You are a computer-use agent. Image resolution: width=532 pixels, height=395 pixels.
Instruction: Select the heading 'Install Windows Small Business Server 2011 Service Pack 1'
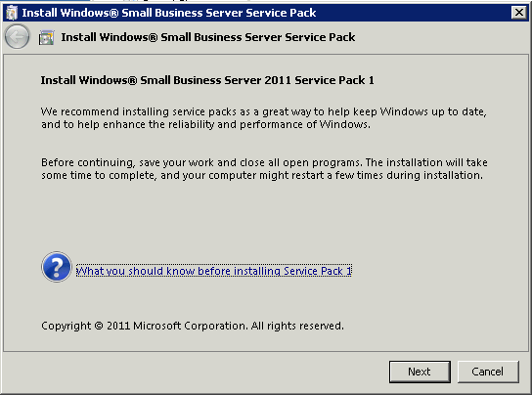click(207, 80)
